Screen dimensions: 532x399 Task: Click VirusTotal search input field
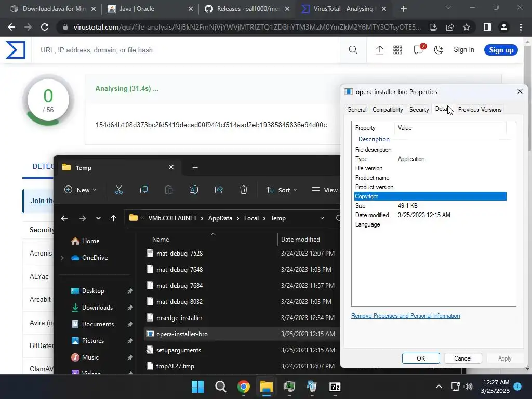[186, 50]
